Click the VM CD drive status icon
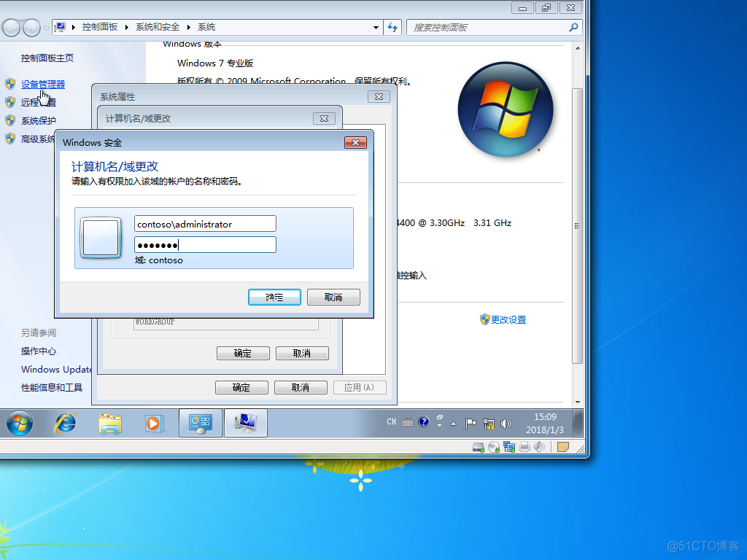Image resolution: width=747 pixels, height=560 pixels. point(494,447)
